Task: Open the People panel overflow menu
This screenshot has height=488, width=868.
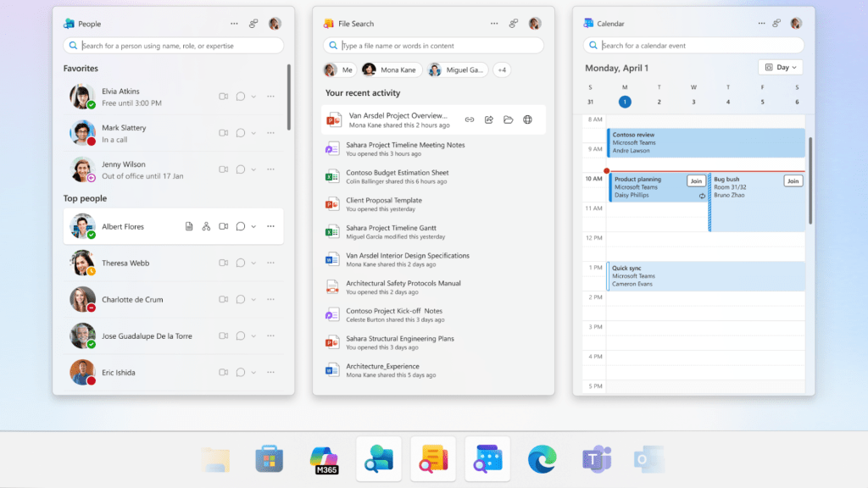Action: (x=234, y=23)
